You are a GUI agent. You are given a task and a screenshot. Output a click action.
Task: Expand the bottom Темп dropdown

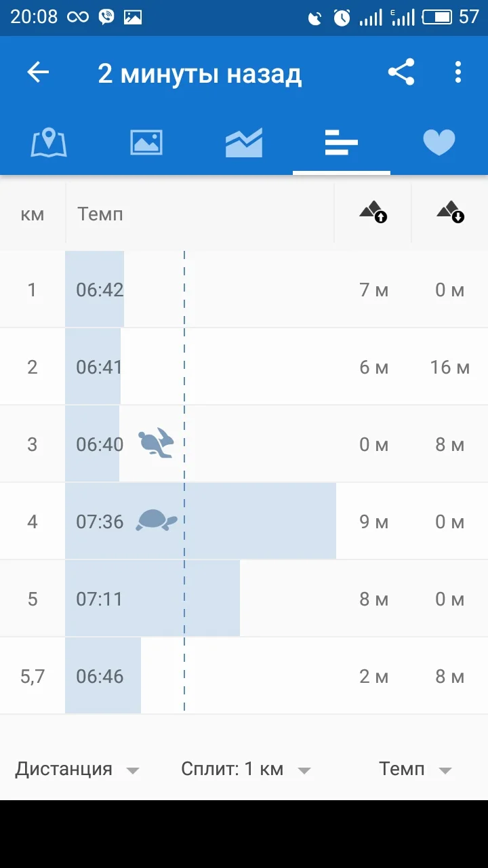[x=415, y=769]
